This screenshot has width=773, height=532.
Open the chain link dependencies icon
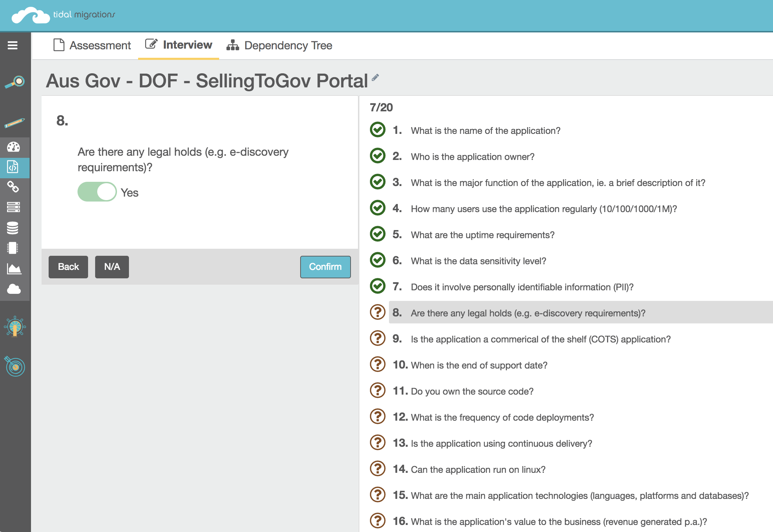(x=13, y=187)
